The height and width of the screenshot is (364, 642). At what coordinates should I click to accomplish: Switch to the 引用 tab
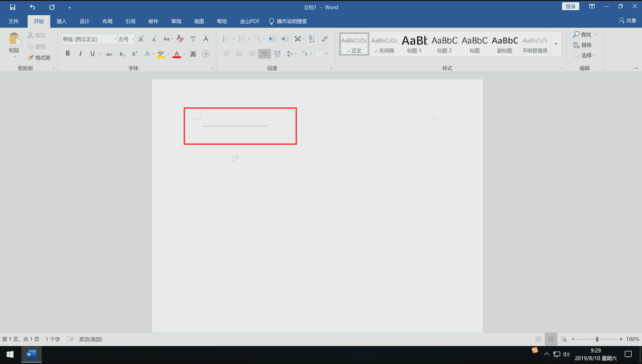tap(130, 21)
